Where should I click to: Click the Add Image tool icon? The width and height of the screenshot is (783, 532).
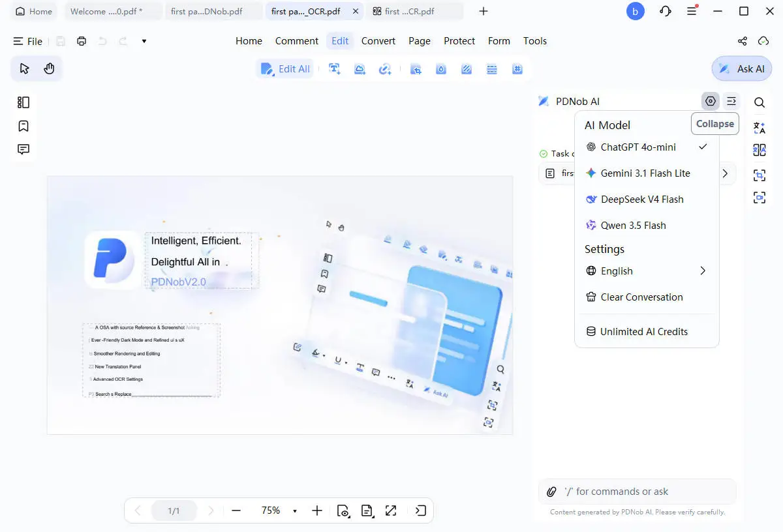click(360, 68)
